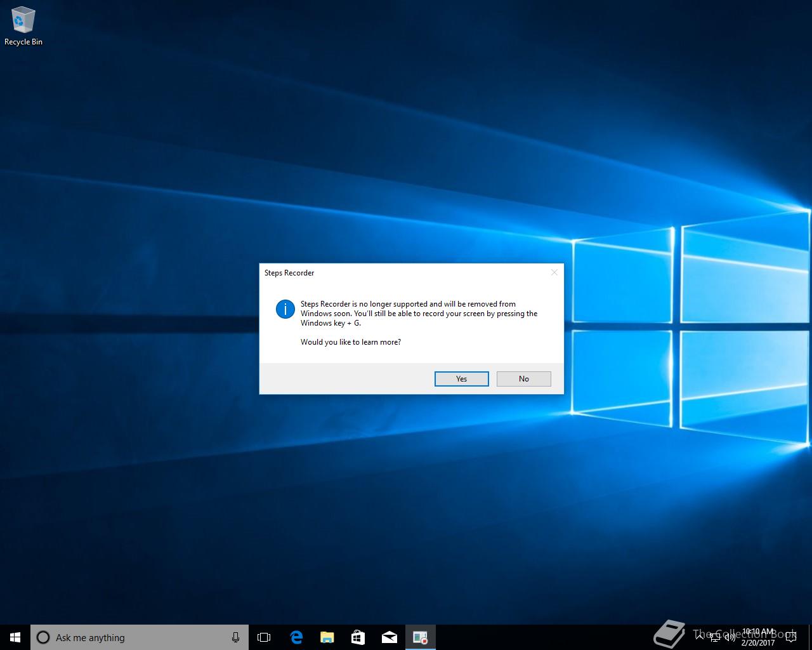Open Task View from the taskbar
The width and height of the screenshot is (812, 650).
(264, 637)
